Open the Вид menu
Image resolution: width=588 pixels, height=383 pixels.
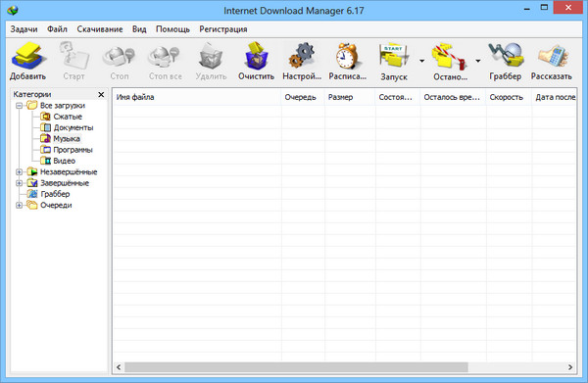[139, 29]
